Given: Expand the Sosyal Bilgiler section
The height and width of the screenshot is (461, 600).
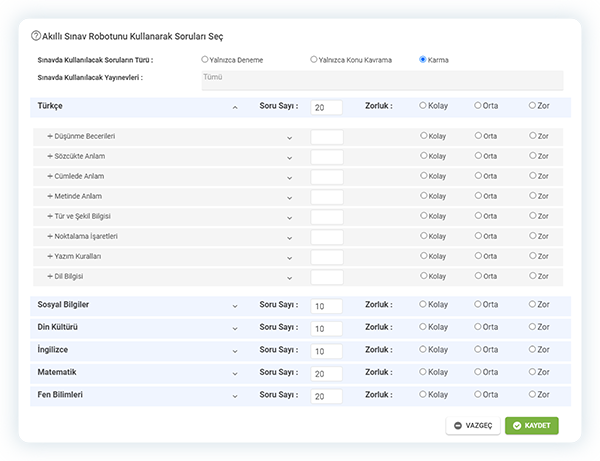Looking at the screenshot, I should click(x=235, y=306).
